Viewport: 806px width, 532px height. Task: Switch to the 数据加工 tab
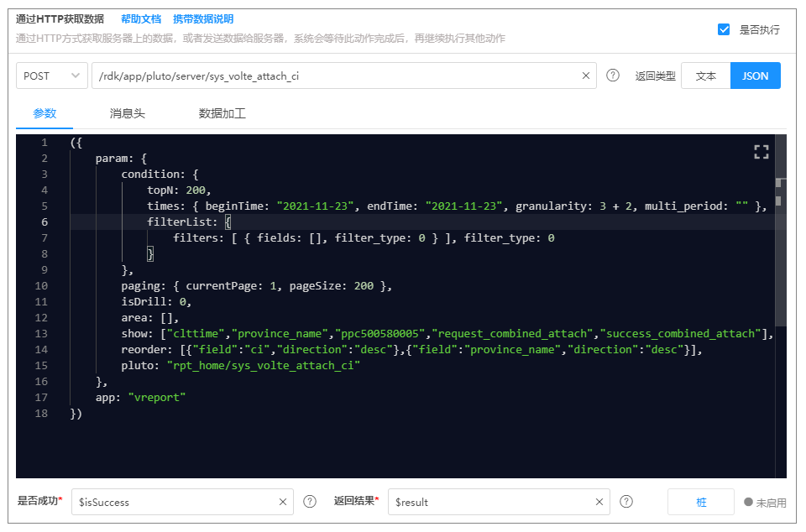pos(222,113)
